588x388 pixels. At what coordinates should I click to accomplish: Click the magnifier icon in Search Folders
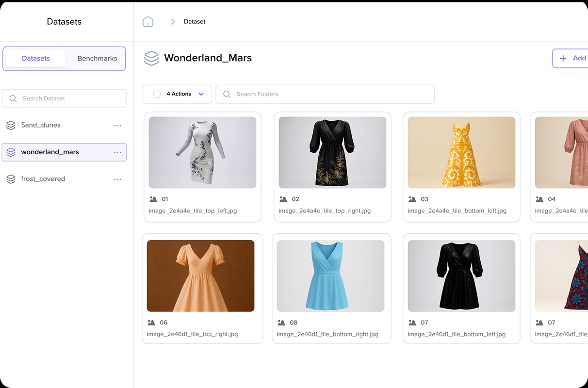click(227, 94)
